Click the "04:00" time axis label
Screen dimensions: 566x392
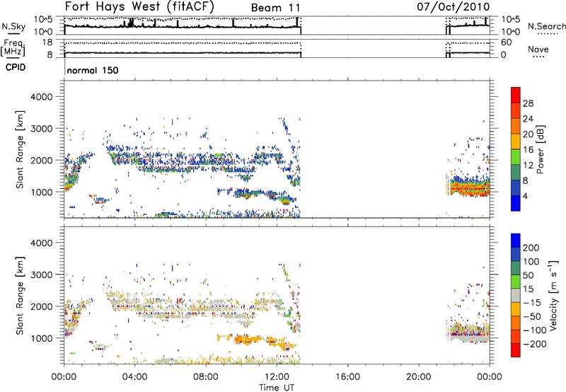coord(134,377)
